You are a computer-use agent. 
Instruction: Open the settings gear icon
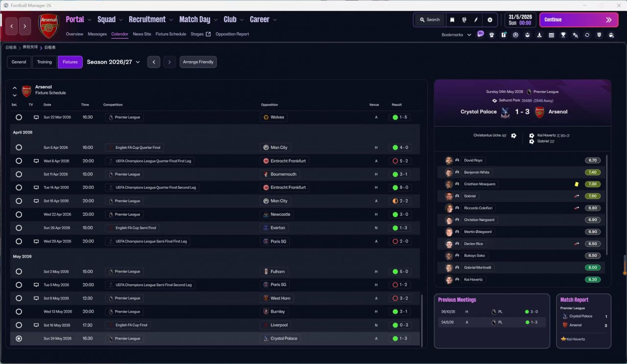point(490,20)
